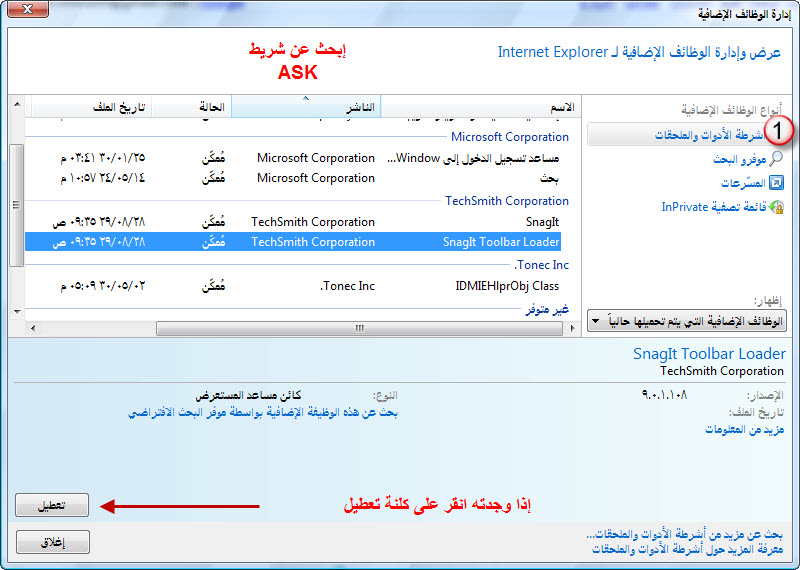Click the Disable (تعطيل) button
800x570 pixels.
53,506
